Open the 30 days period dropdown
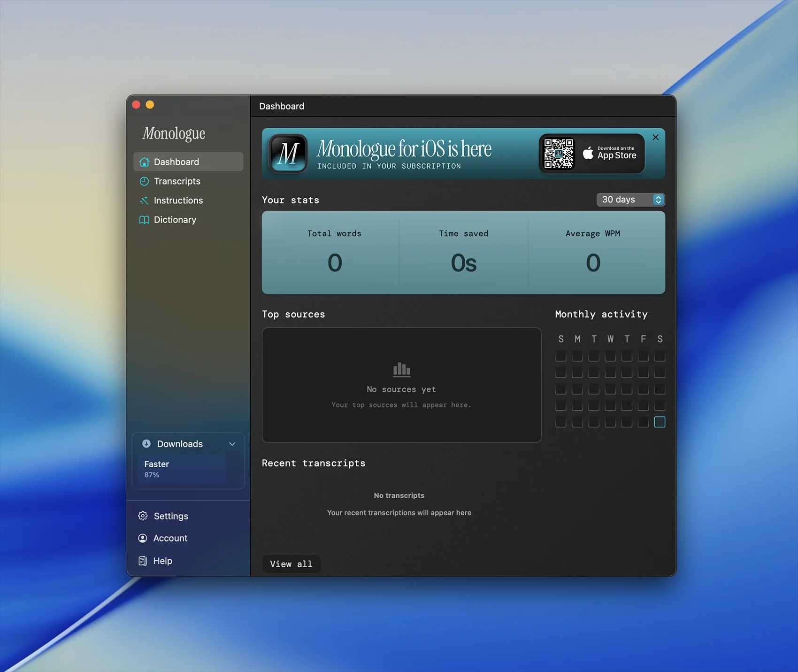This screenshot has width=798, height=672. tap(630, 200)
